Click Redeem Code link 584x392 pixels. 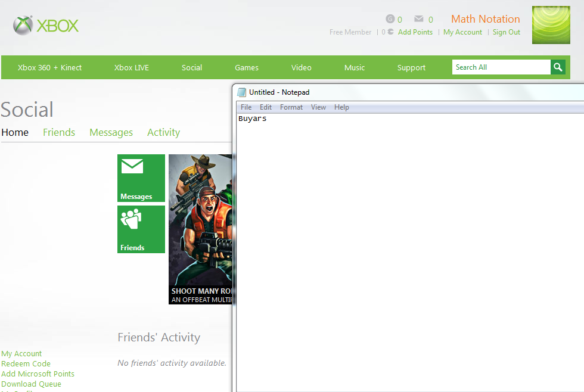pos(26,364)
